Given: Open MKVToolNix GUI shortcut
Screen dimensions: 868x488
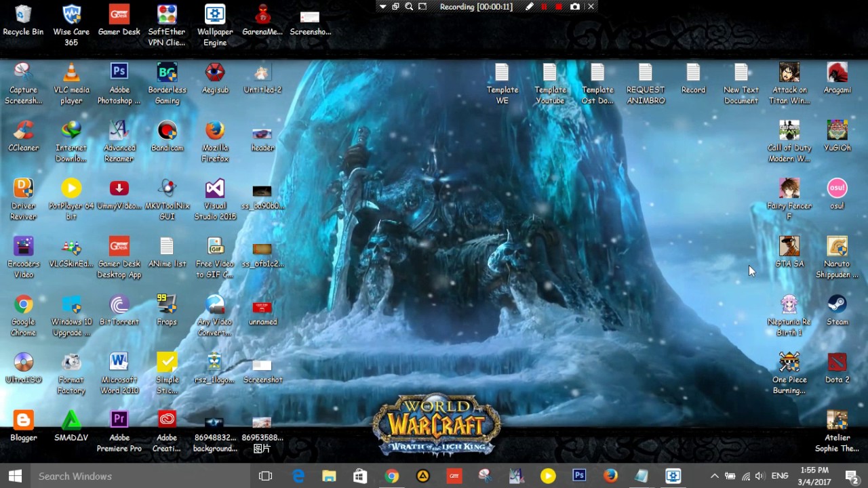Looking at the screenshot, I should point(167,199).
